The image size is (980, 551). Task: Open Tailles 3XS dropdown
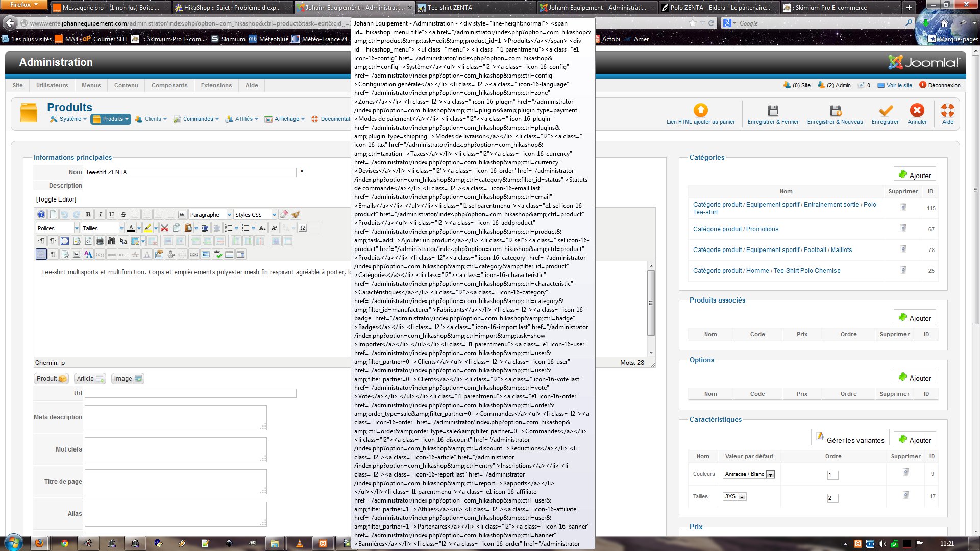[734, 497]
